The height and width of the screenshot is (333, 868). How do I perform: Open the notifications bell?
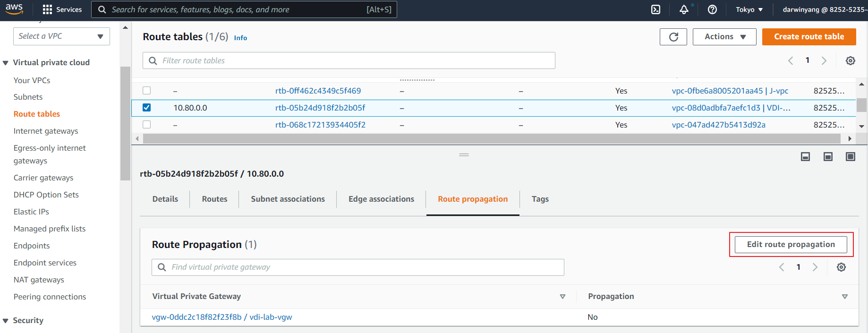[x=684, y=9]
